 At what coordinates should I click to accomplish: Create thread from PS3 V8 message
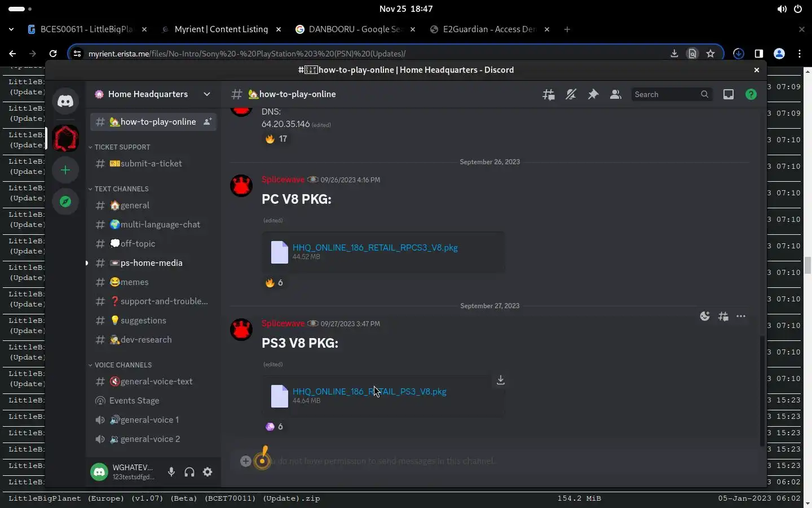(x=723, y=317)
